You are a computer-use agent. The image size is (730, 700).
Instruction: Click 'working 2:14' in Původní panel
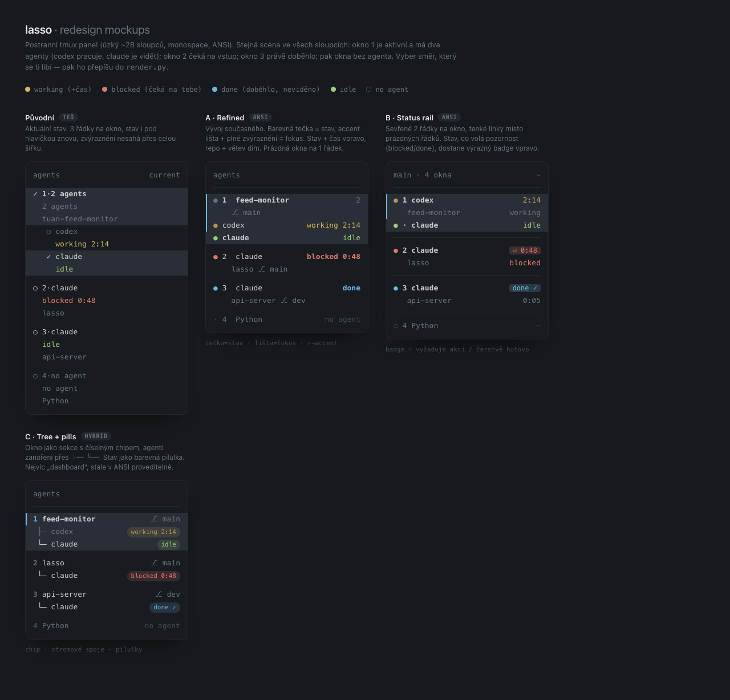pyautogui.click(x=82, y=244)
